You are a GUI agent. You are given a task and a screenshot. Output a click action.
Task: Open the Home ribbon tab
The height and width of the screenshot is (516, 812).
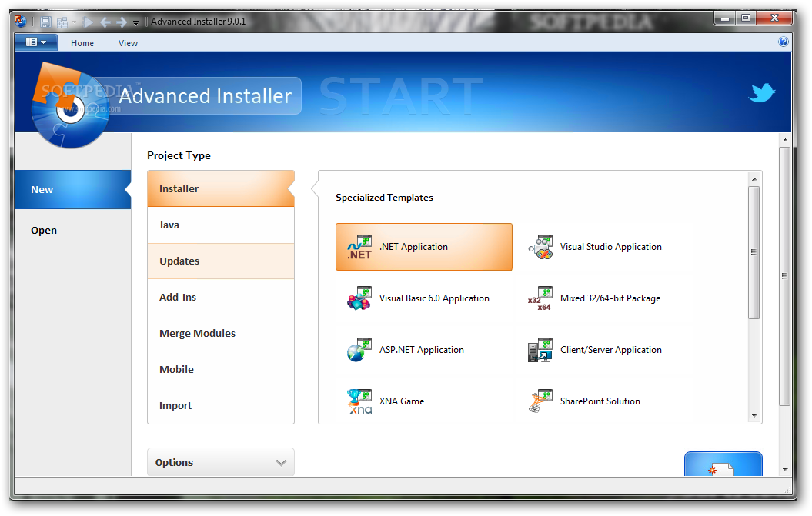[x=82, y=43]
